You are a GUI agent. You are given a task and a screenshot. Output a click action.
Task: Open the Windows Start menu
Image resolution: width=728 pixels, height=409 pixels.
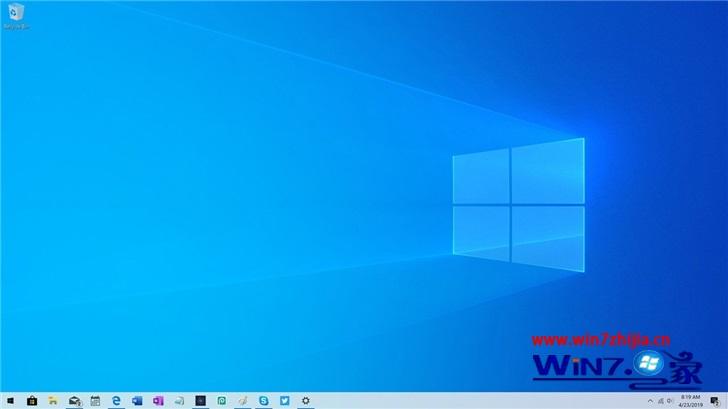[10, 401]
